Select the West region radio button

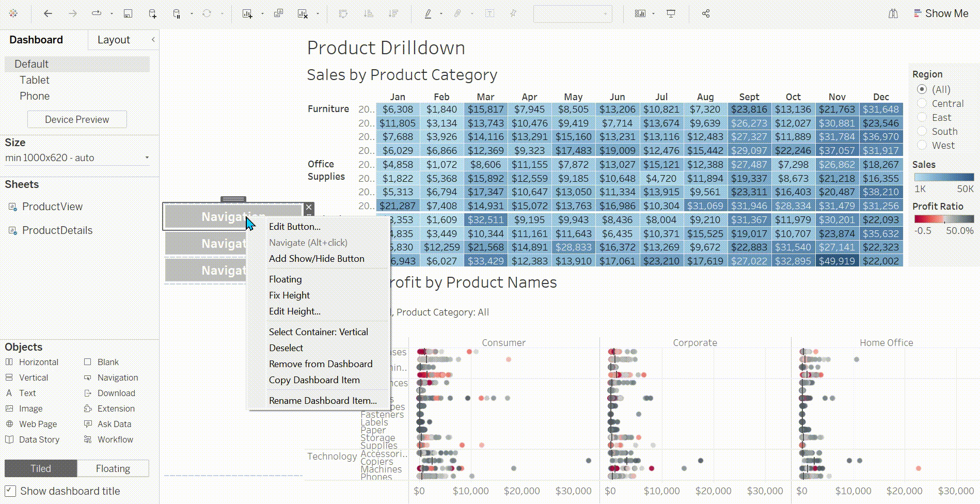coord(922,146)
